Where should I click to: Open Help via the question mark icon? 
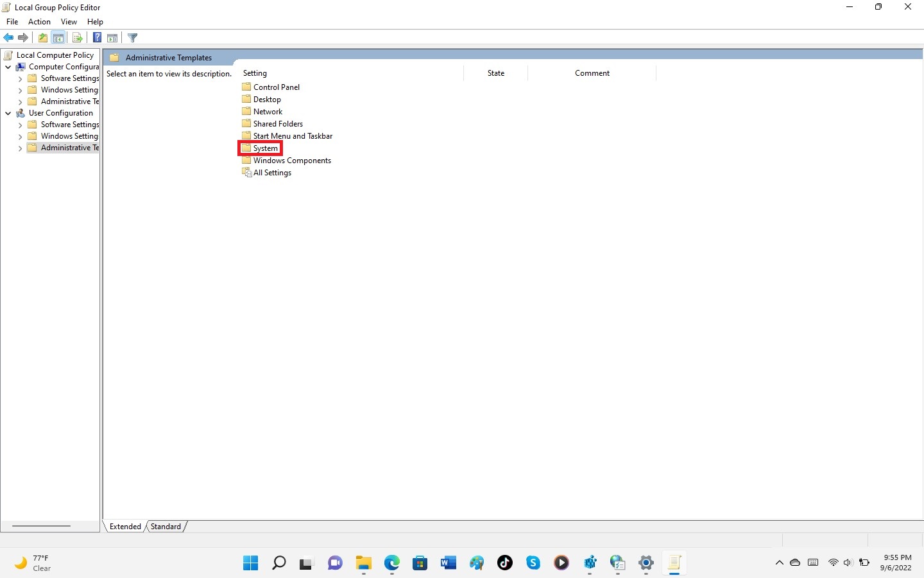[x=98, y=38]
